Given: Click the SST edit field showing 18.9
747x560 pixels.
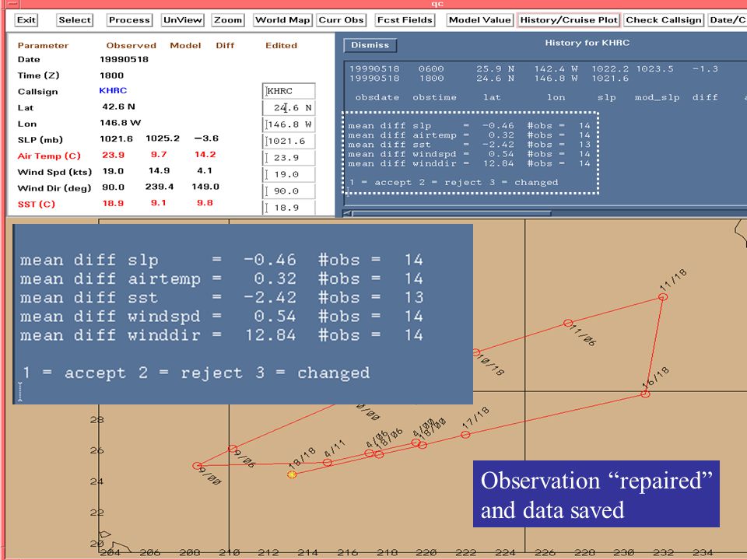Looking at the screenshot, I should tap(289, 208).
